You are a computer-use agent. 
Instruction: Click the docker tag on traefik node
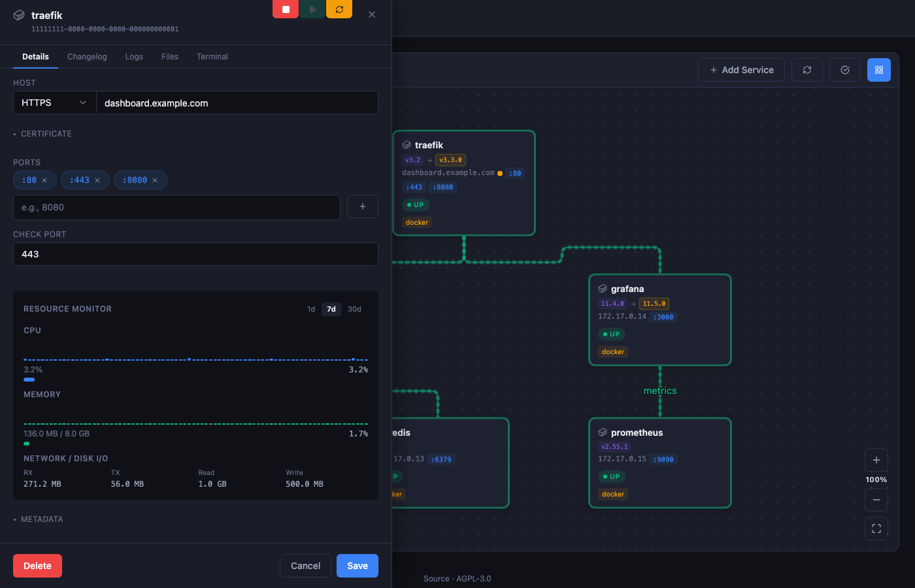417,222
